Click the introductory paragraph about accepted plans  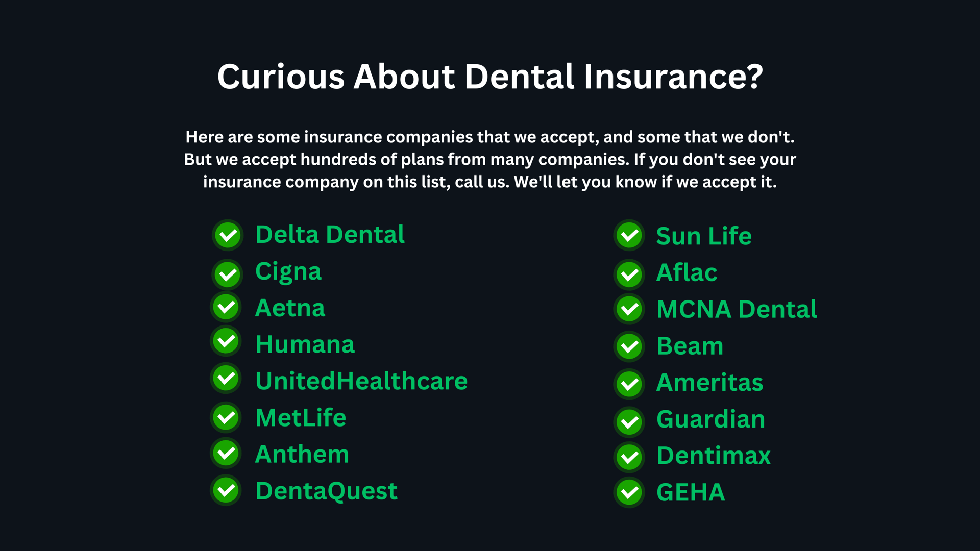(x=490, y=159)
